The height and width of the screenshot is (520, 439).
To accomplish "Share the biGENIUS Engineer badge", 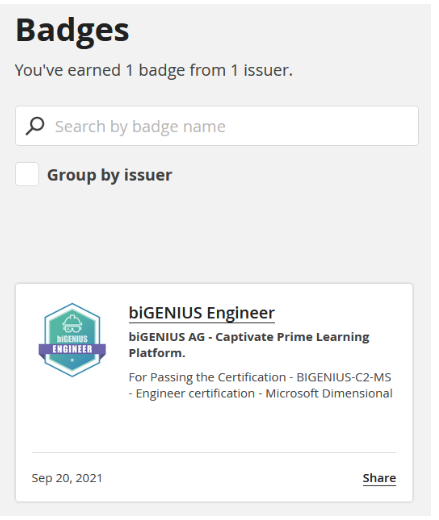I will click(x=379, y=478).
